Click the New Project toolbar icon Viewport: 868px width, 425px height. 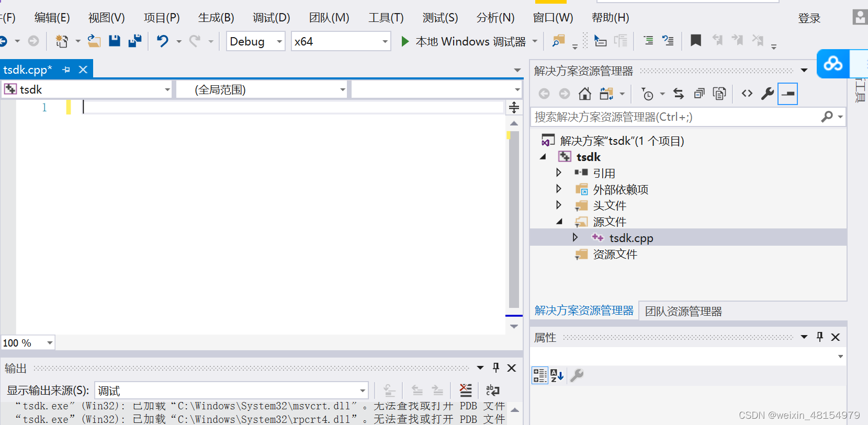tap(62, 41)
